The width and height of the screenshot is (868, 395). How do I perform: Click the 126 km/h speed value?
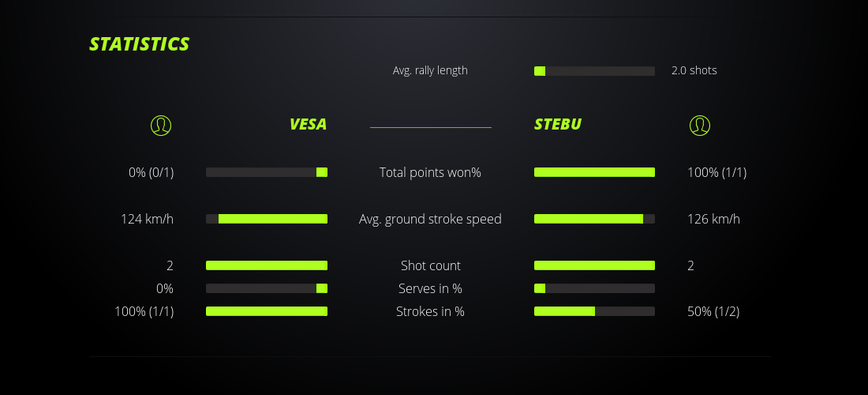tap(713, 219)
